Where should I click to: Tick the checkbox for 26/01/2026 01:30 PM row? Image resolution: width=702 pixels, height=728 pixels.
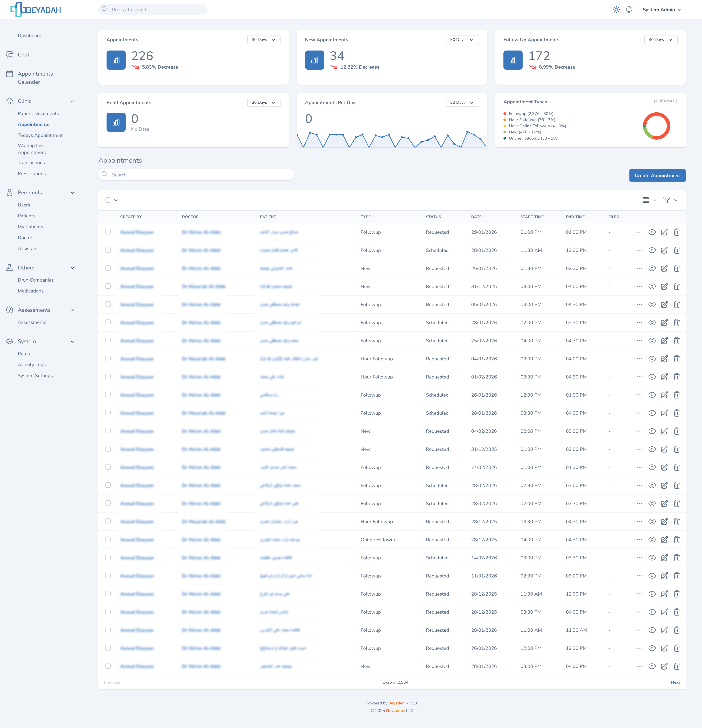108,268
